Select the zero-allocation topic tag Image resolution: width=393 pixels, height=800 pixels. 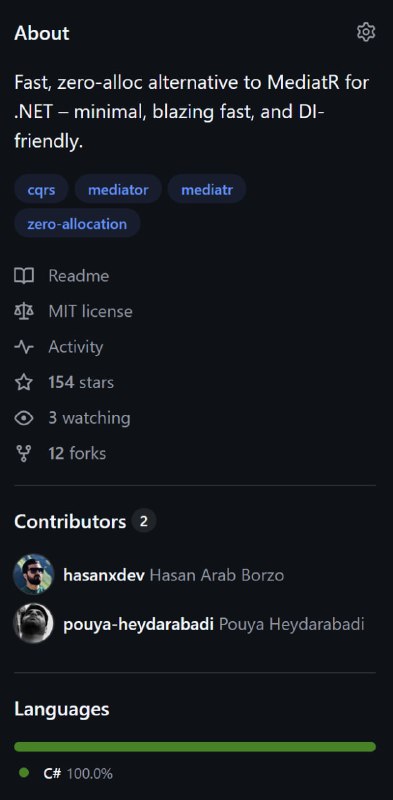(77, 223)
